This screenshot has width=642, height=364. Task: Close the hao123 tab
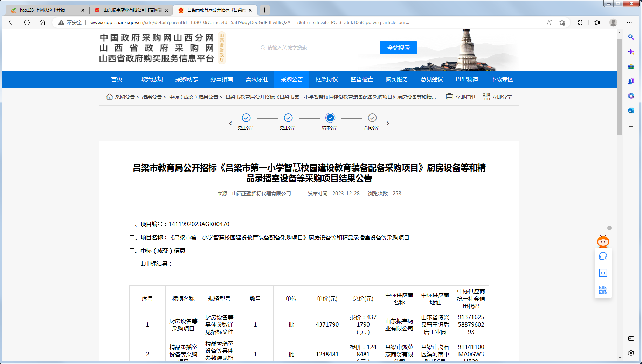click(x=83, y=10)
